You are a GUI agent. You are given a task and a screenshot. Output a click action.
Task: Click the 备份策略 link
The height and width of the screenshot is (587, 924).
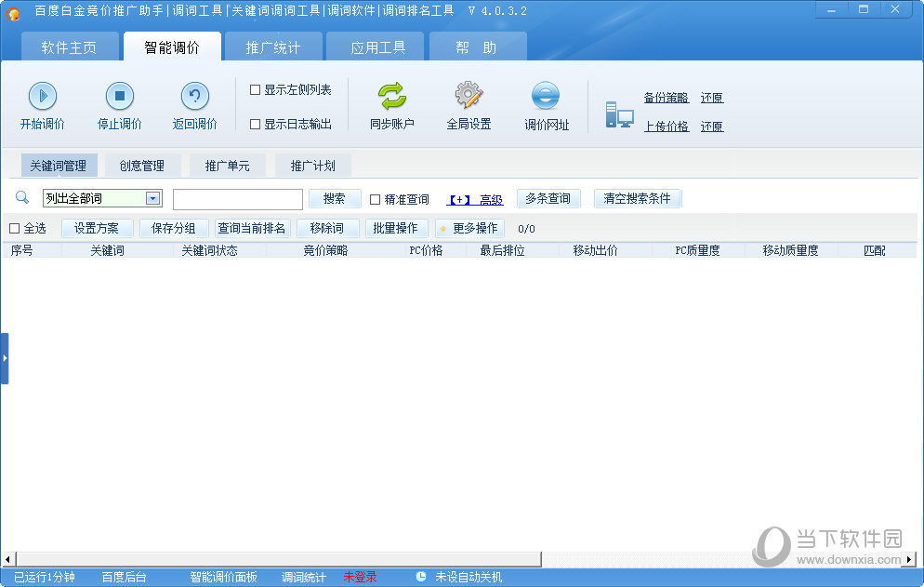(x=667, y=98)
